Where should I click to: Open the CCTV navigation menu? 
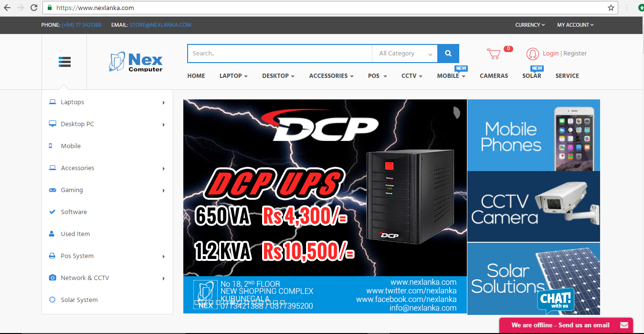pos(412,76)
